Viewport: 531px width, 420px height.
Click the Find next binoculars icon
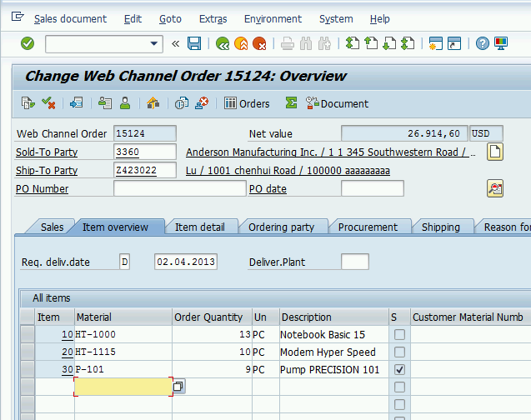(324, 43)
